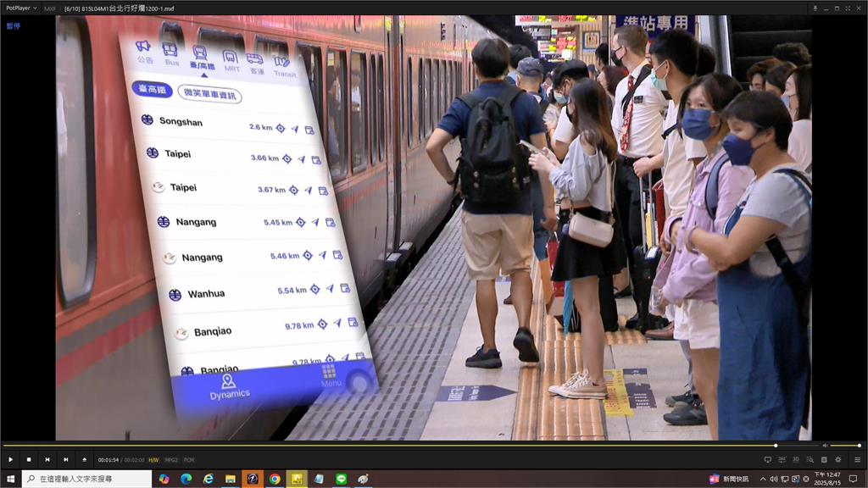Click the taskbar search input field

coord(87,479)
